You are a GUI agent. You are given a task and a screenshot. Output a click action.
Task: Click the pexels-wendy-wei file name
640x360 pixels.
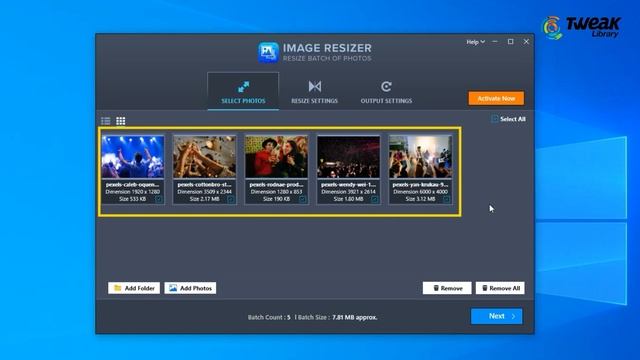point(348,184)
